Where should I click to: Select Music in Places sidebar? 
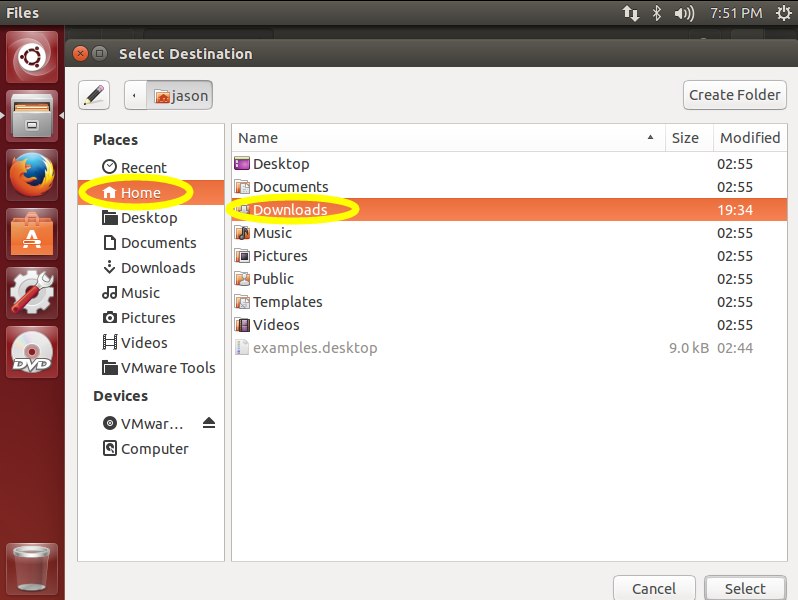pyautogui.click(x=151, y=293)
